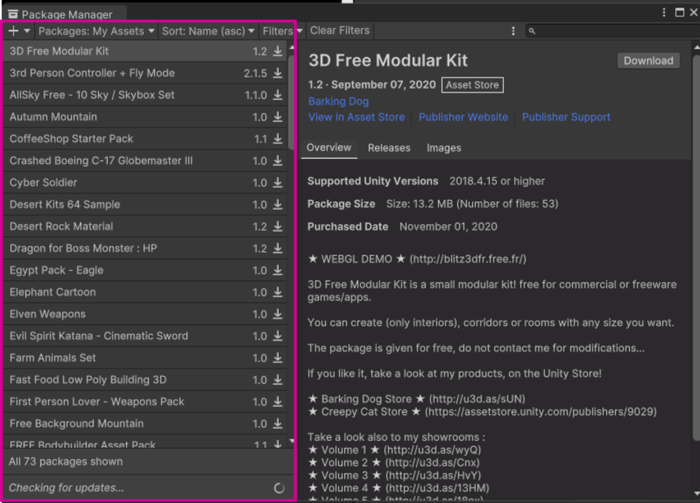
Task: Switch to the Images tab
Action: (x=444, y=148)
